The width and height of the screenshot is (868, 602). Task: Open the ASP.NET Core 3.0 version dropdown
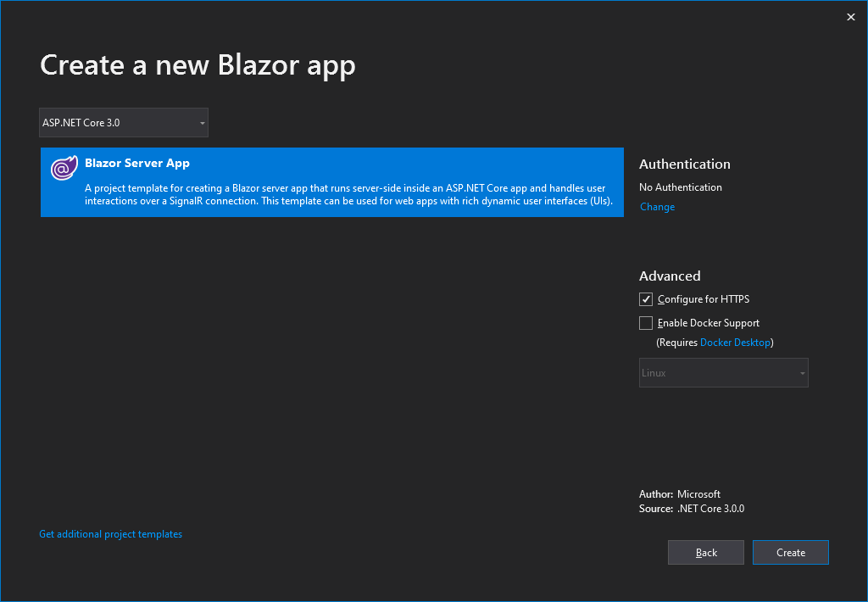(x=124, y=122)
